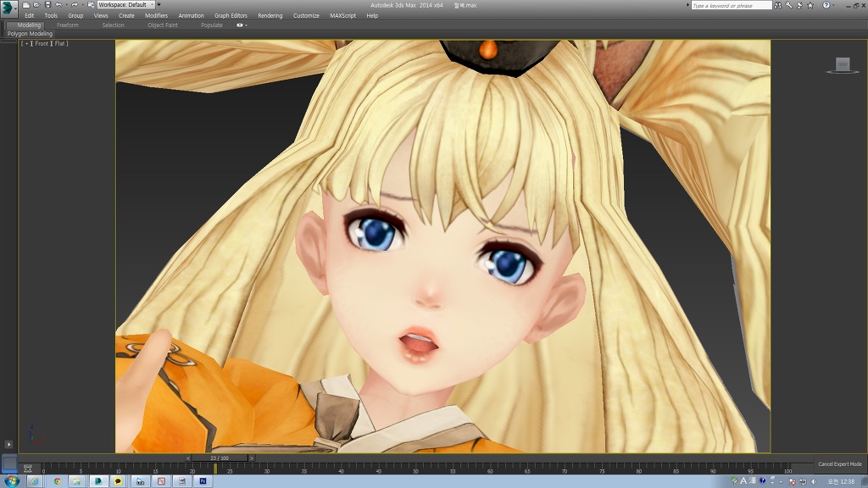Click the New Scene icon
Screen dimensions: 868x488
tap(25, 5)
